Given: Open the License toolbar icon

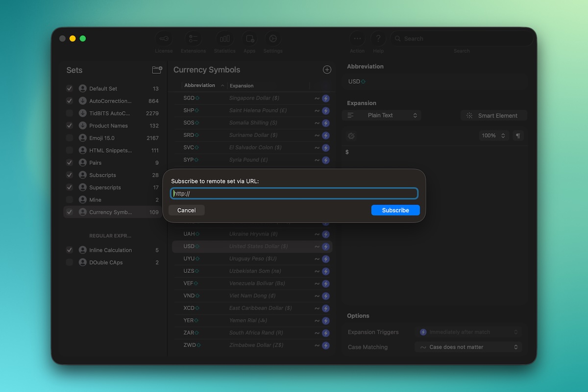Looking at the screenshot, I should (x=164, y=39).
